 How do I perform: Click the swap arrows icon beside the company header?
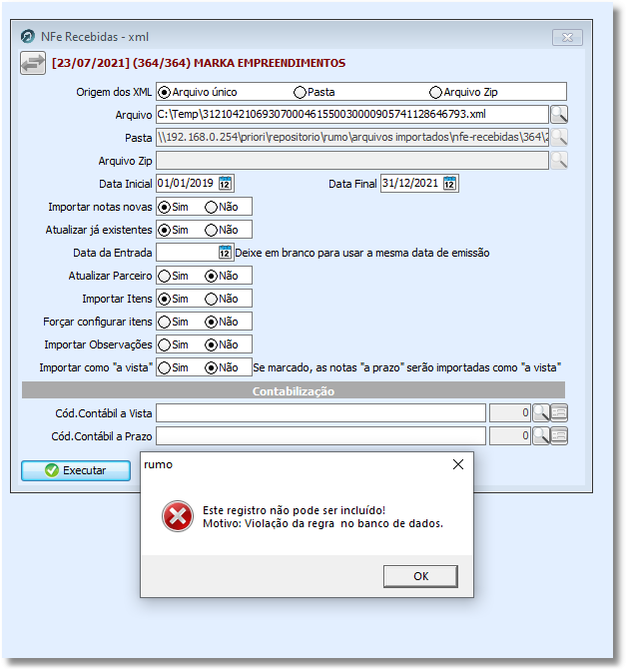click(33, 63)
